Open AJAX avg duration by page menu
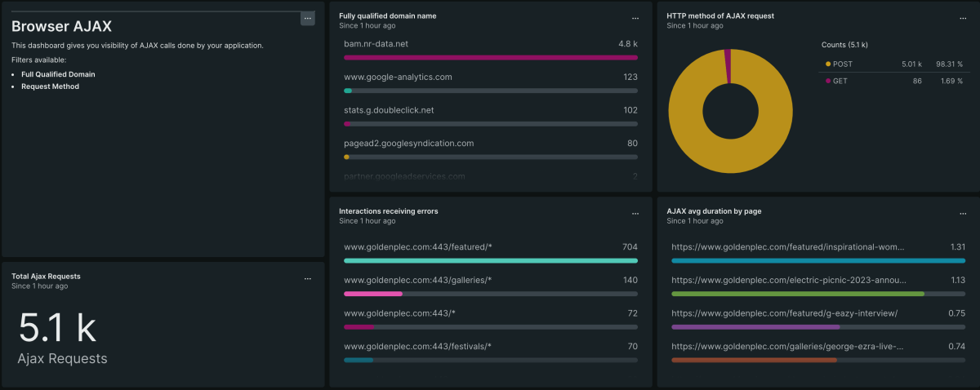 coord(963,213)
